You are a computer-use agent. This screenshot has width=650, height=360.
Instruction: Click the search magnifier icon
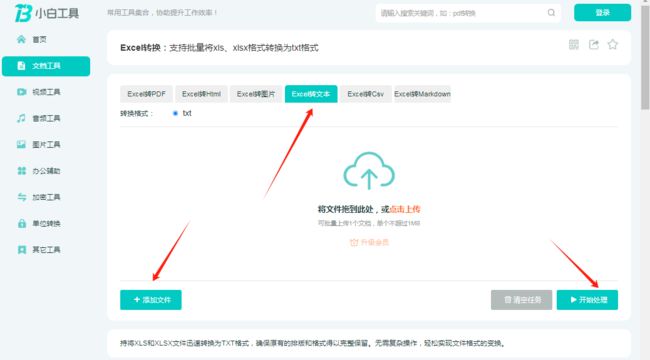point(551,13)
